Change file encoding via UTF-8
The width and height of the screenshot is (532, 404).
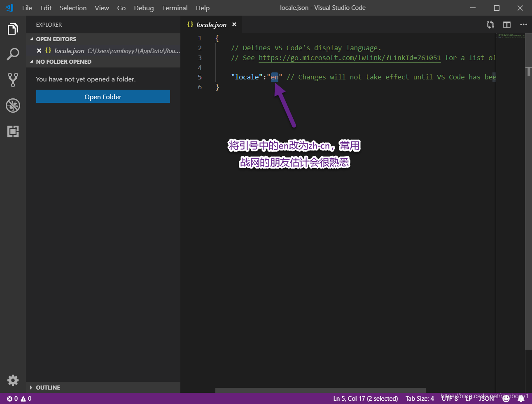tap(450, 399)
